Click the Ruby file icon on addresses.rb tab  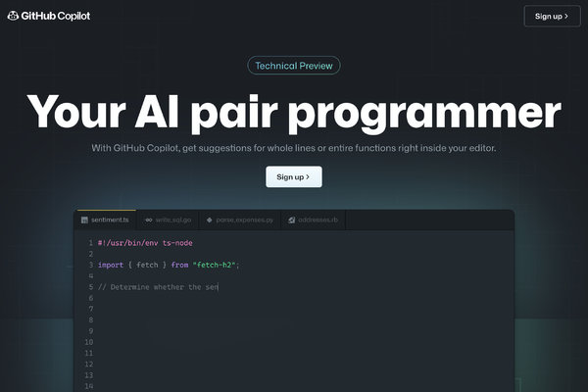click(x=291, y=220)
